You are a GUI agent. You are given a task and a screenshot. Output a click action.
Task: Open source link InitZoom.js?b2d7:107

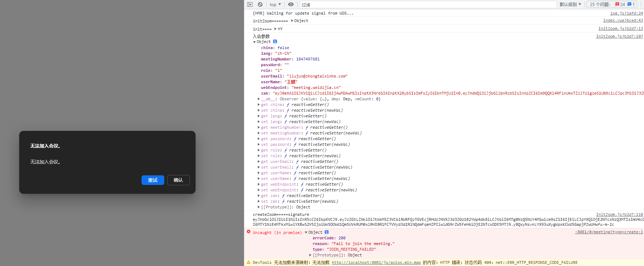pos(619,36)
